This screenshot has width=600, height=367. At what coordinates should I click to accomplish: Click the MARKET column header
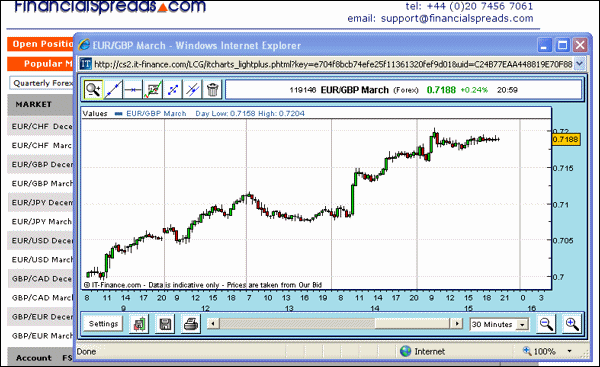[x=34, y=104]
